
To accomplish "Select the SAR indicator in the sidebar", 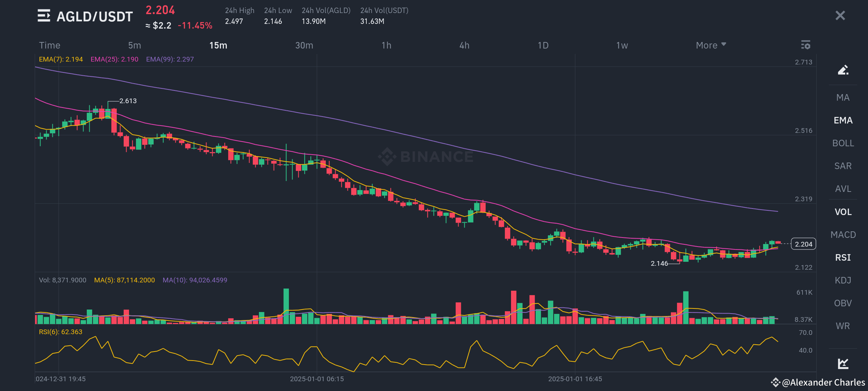I will [843, 166].
